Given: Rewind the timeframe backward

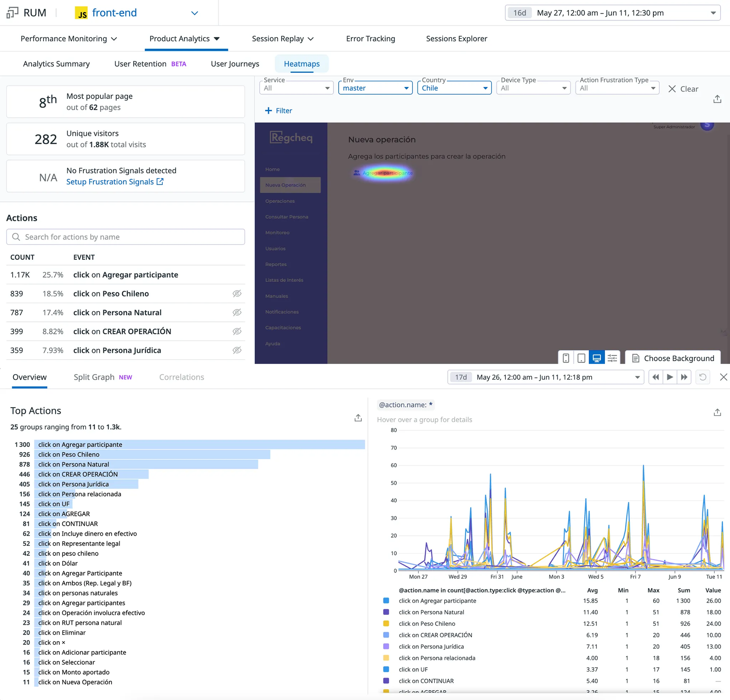Looking at the screenshot, I should point(655,377).
